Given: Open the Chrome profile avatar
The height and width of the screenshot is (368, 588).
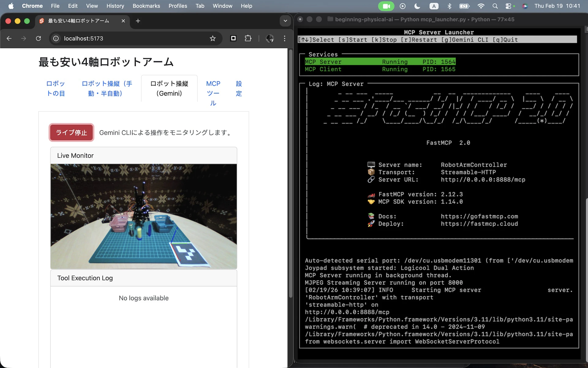Looking at the screenshot, I should click(270, 38).
